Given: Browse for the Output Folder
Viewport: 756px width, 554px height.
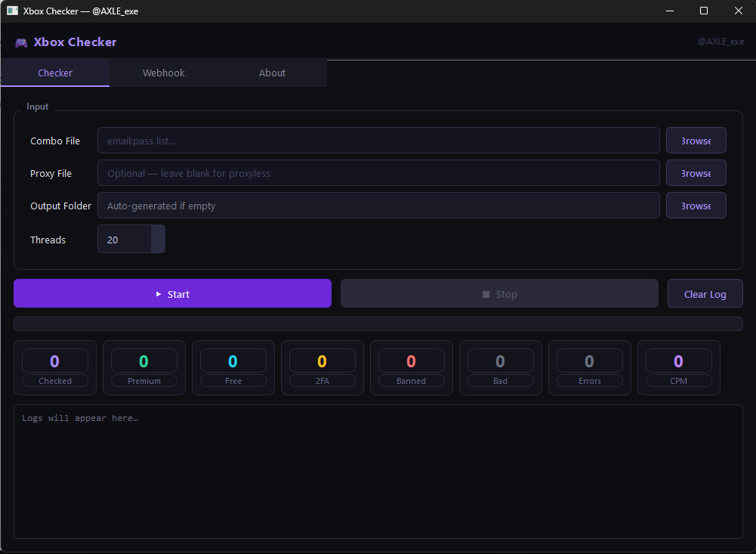Looking at the screenshot, I should click(x=696, y=206).
